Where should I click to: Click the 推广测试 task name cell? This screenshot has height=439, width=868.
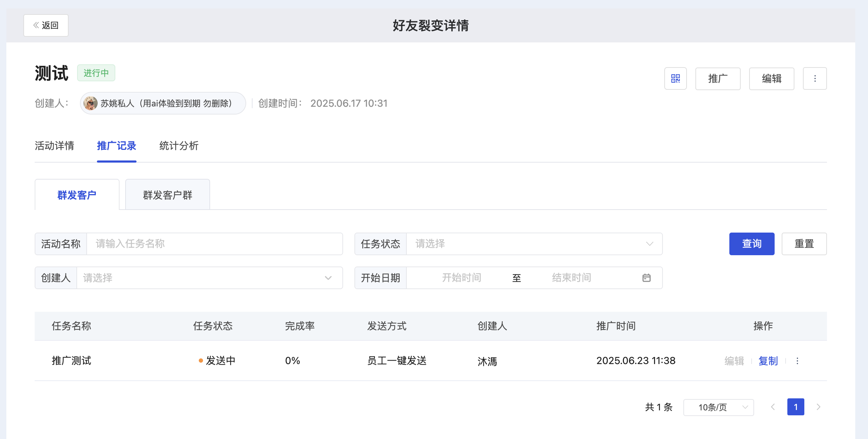[x=71, y=361]
